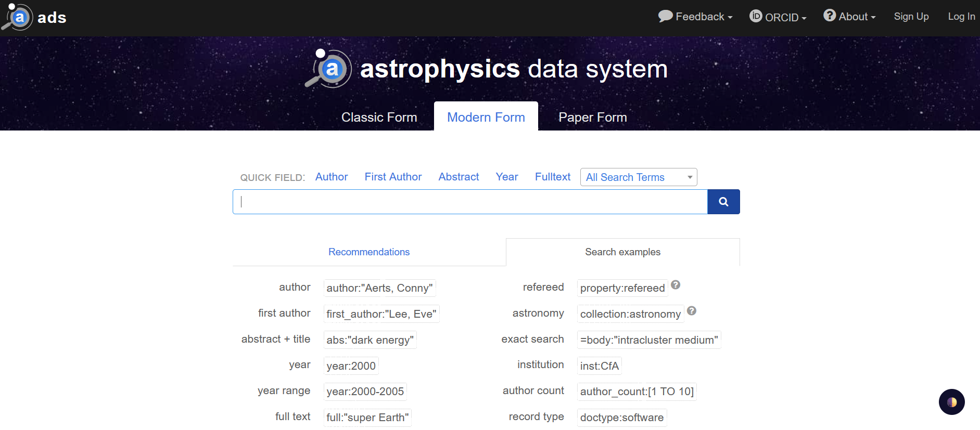
Task: Click help icon next to collection:astronomy
Action: (x=691, y=311)
